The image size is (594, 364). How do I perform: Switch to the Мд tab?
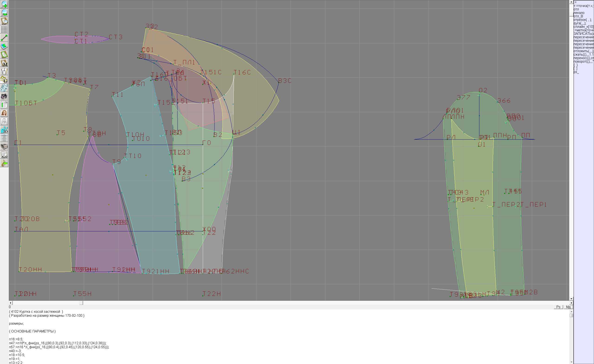click(568, 307)
